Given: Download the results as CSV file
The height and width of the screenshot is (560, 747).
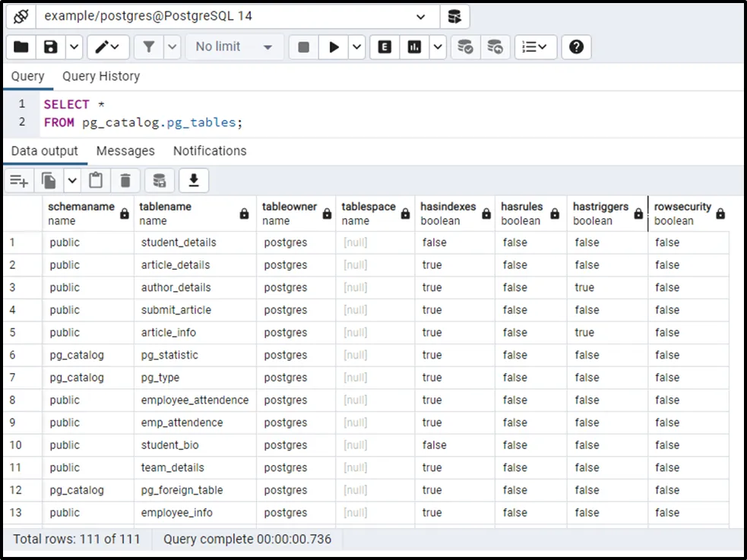Looking at the screenshot, I should click(x=194, y=180).
